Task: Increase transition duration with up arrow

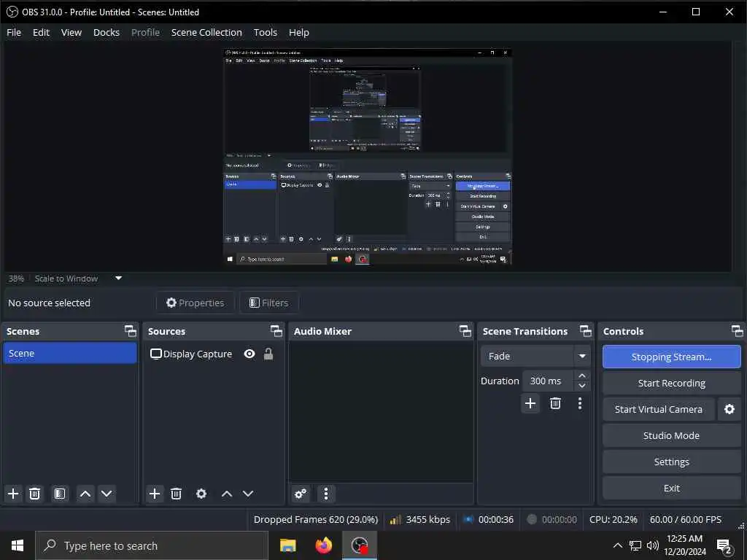Action: click(x=581, y=376)
